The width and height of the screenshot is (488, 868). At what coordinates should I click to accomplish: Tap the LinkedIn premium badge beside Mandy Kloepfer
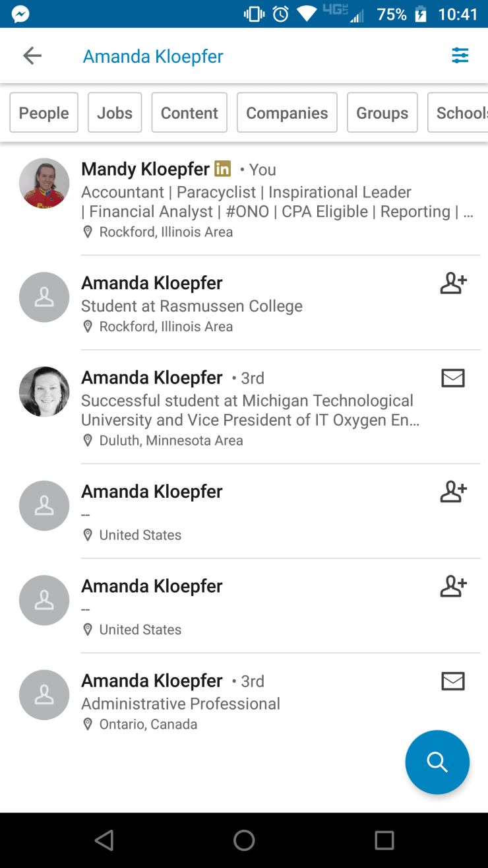click(223, 169)
